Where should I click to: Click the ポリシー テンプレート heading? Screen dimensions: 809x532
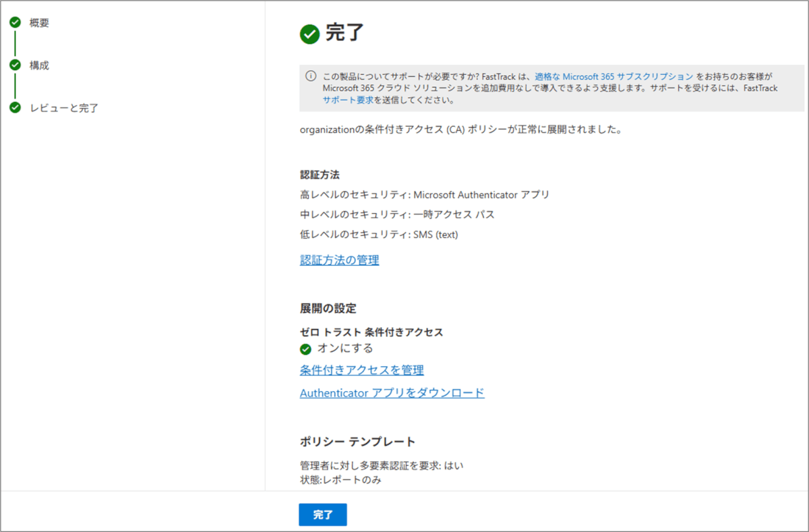[x=357, y=442]
